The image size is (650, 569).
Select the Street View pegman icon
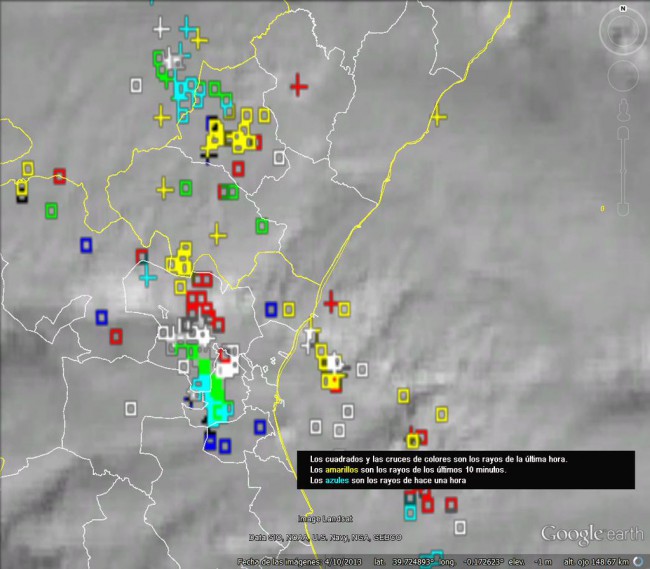point(623,109)
